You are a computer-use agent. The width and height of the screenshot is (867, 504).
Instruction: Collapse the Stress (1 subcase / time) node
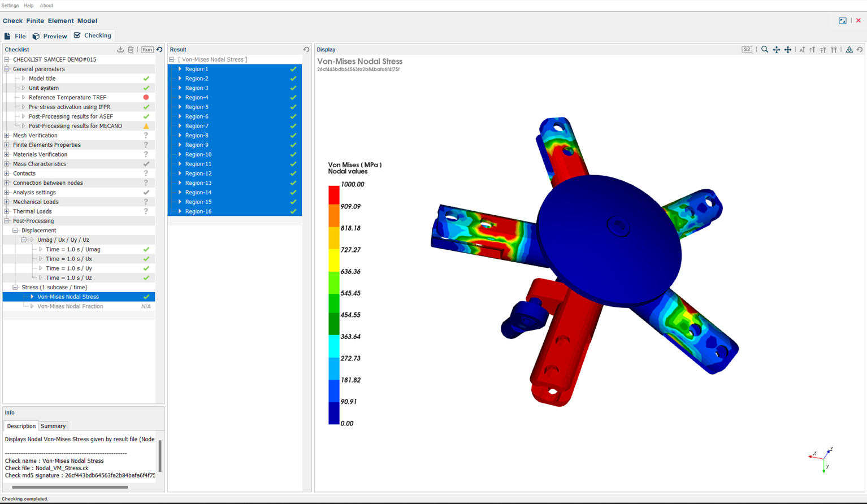pos(15,287)
